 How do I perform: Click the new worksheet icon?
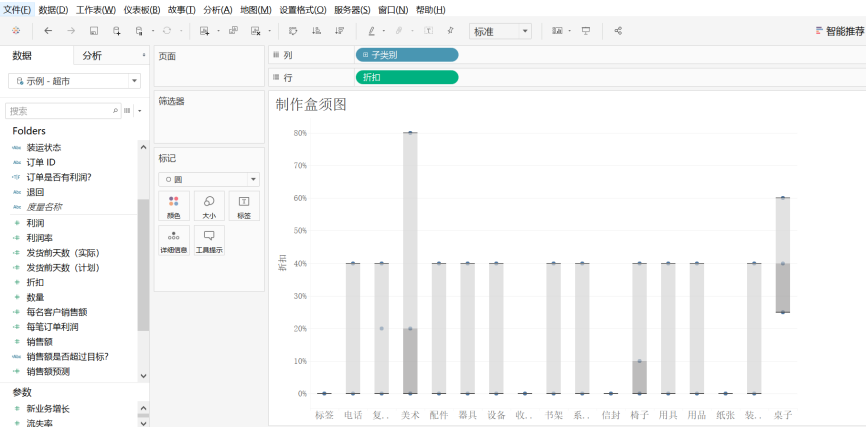204,31
